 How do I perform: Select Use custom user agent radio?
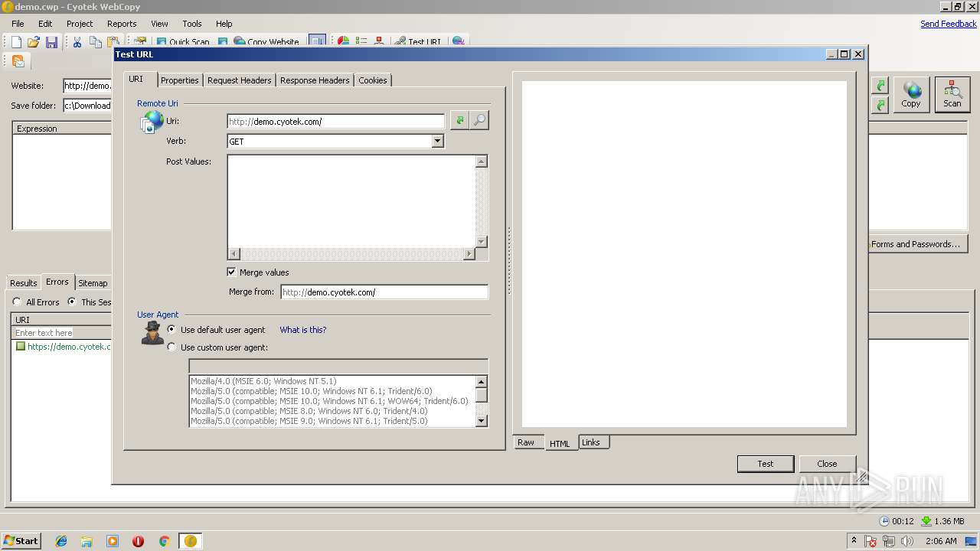click(x=171, y=347)
